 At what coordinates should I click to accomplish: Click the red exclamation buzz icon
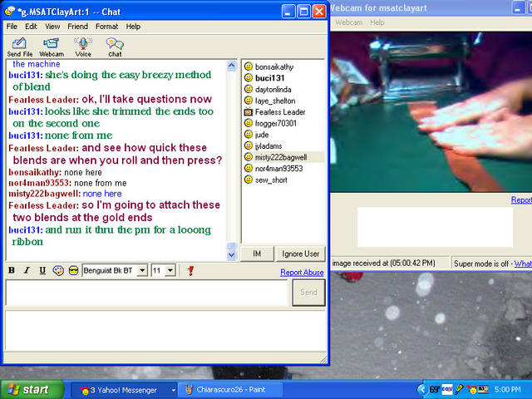click(x=190, y=270)
